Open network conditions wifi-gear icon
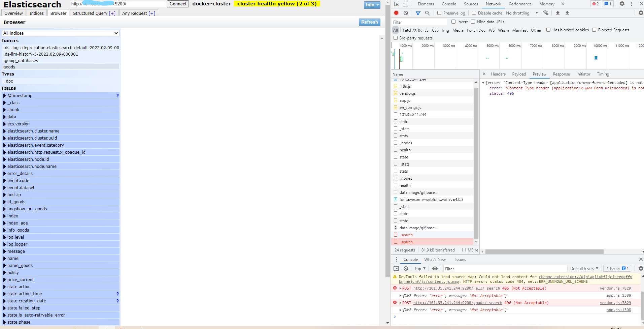This screenshot has height=329, width=644. click(546, 13)
